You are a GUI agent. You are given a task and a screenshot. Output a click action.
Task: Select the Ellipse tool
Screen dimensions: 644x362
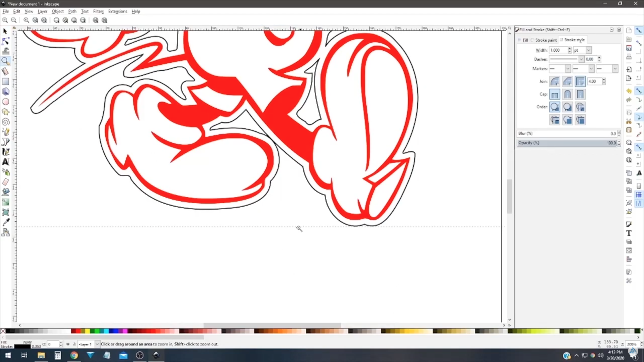pos(6,102)
